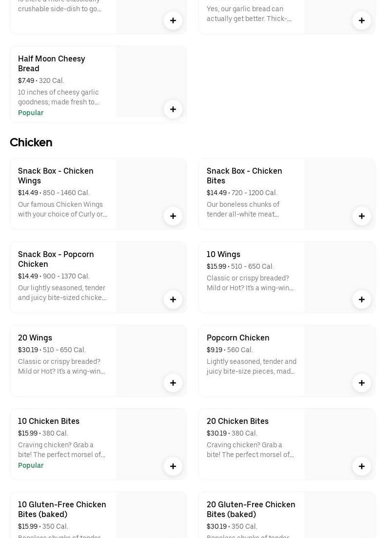Add 10 Wings to order
Image resolution: width=392 pixels, height=538 pixels.
point(362,299)
